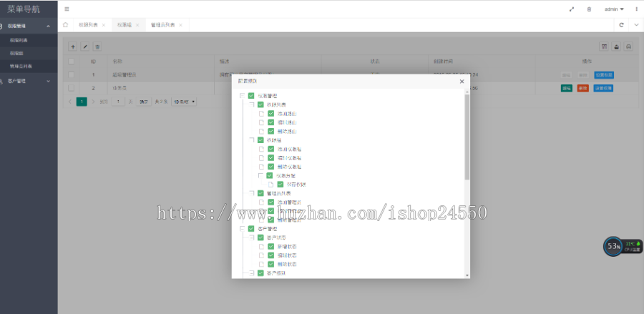Collapse the sidebar with the hamburger icon

(67, 9)
